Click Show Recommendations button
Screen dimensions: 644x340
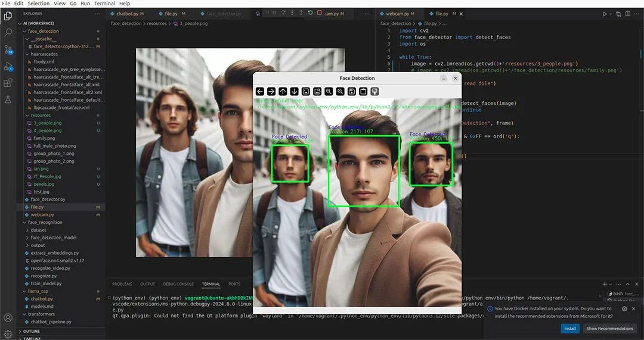coord(609,329)
